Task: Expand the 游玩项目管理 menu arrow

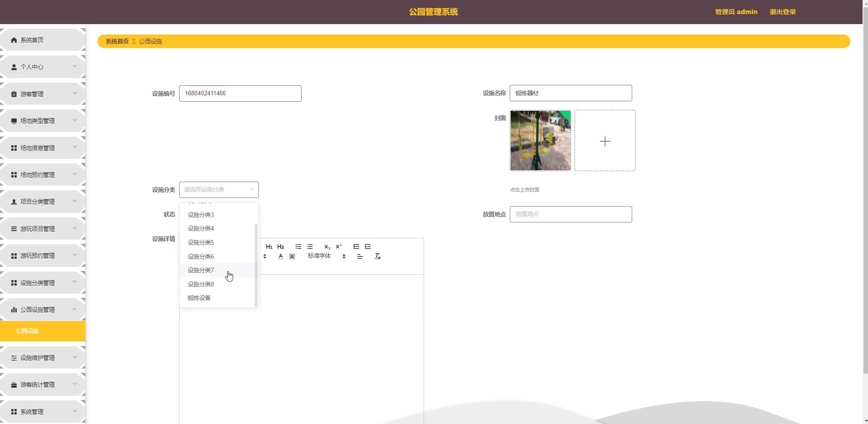Action: 75,228
